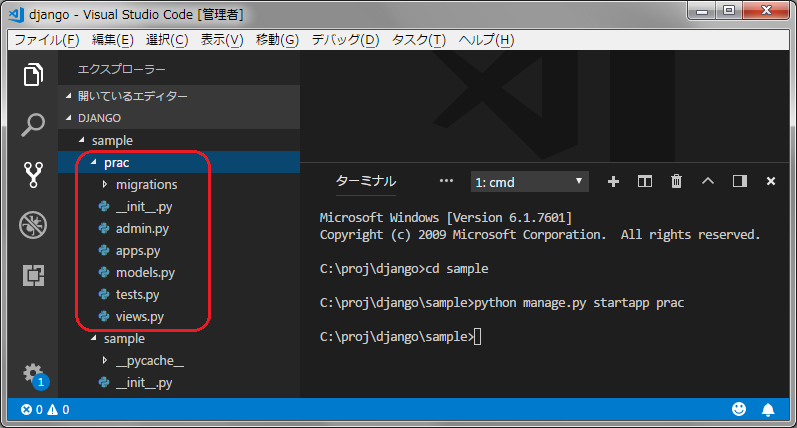This screenshot has height=428, width=797.
Task: Open the Source Control view
Action: pyautogui.click(x=33, y=175)
